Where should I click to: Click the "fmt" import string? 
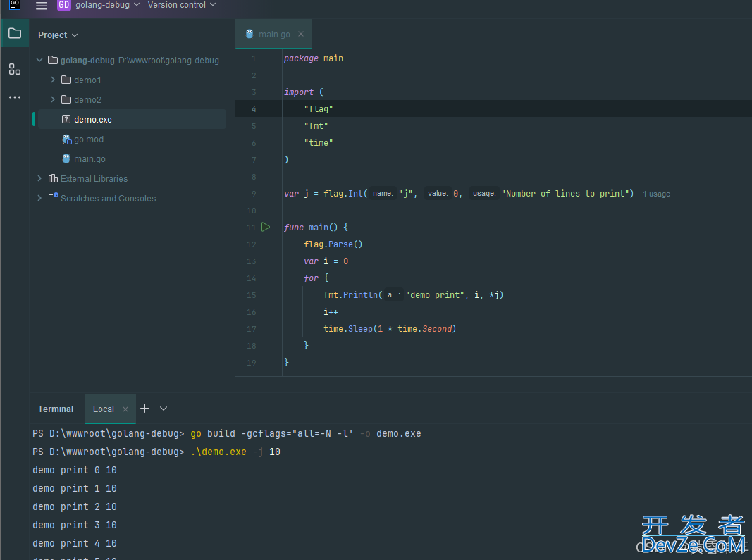point(316,125)
